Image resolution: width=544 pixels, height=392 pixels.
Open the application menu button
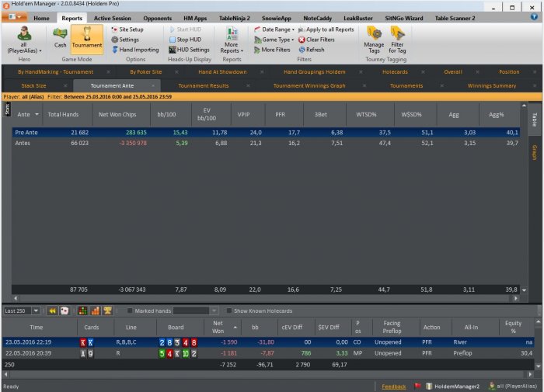tap(15, 17)
